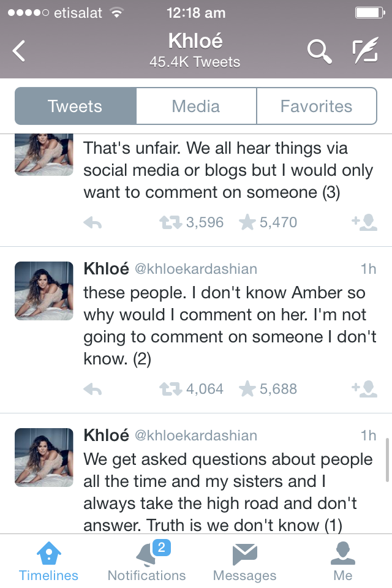The width and height of the screenshot is (392, 588).
Task: Open @khloekardashian handle on the Amber tweet
Action: point(195,269)
